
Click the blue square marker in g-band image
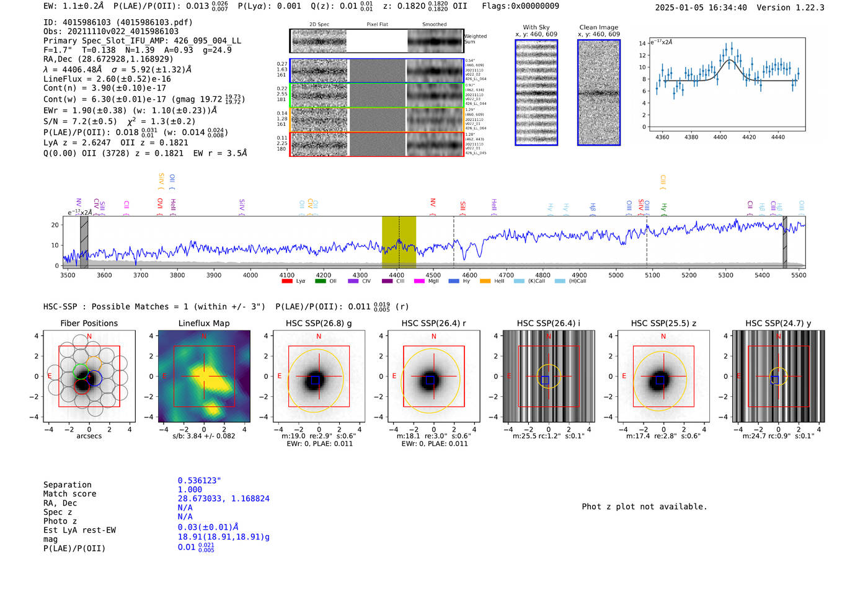(315, 380)
